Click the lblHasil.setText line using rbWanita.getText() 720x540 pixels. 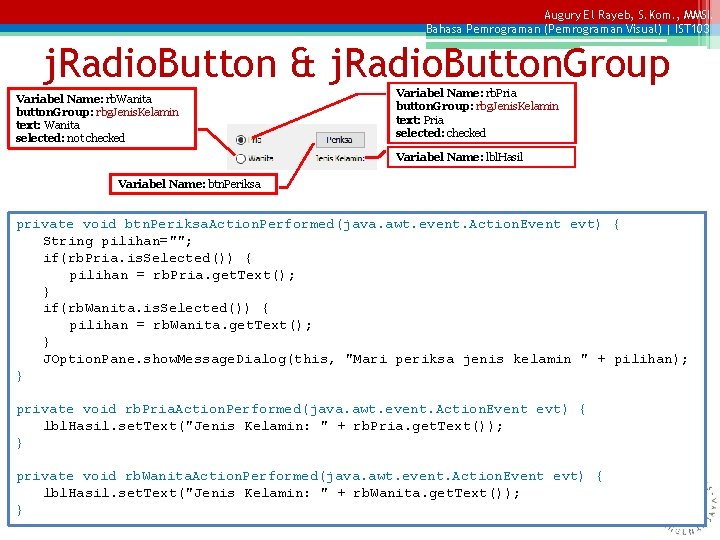click(281, 493)
